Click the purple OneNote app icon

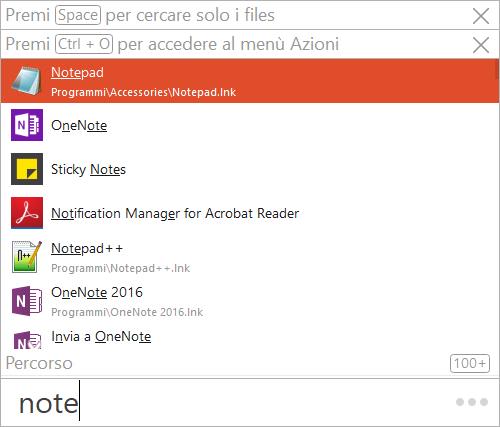27,125
